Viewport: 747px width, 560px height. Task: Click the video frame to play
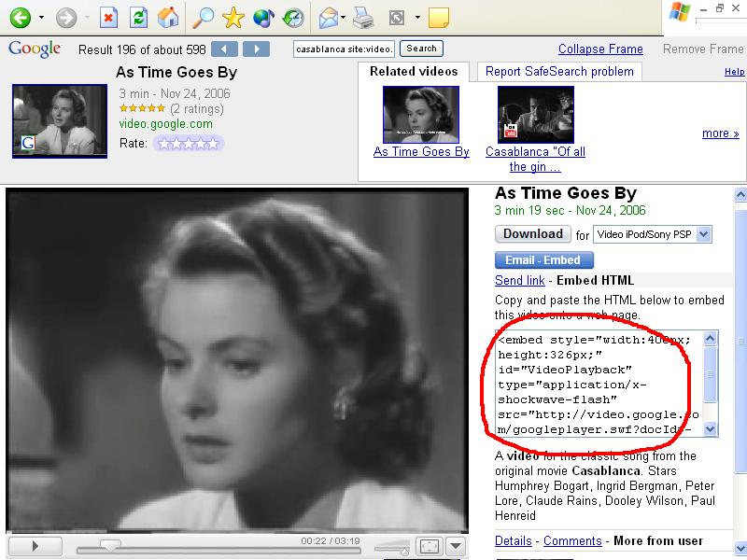pos(237,360)
